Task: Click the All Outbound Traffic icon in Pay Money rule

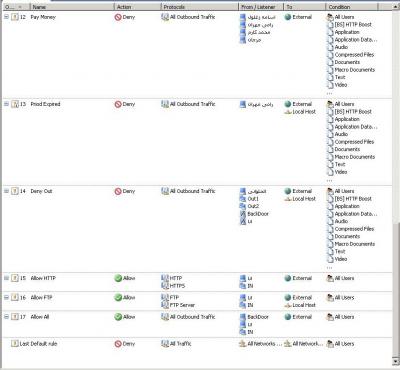Action: click(165, 17)
